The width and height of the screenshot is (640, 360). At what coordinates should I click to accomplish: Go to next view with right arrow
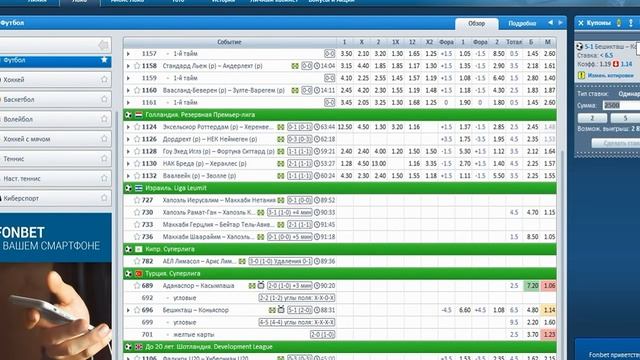coord(560,23)
